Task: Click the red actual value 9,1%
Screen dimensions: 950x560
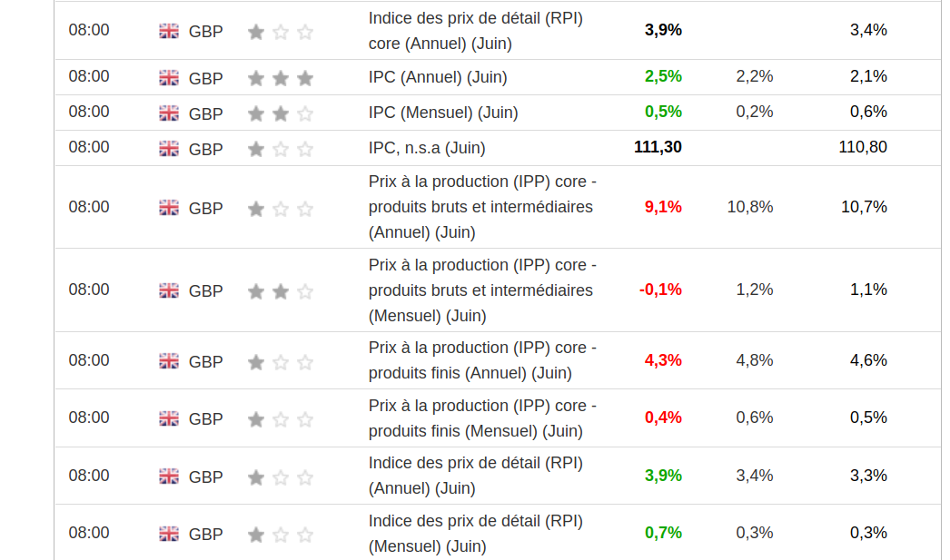Action: [663, 207]
